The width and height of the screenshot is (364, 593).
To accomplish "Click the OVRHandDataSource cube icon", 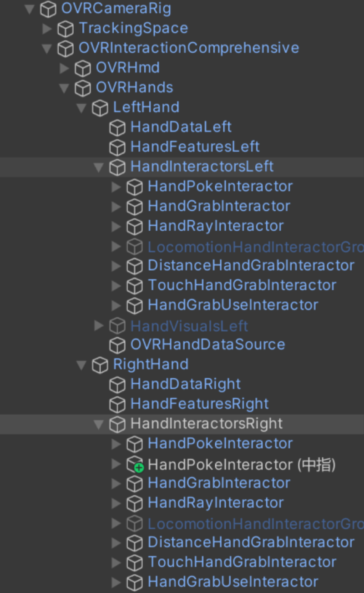I will (117, 345).
